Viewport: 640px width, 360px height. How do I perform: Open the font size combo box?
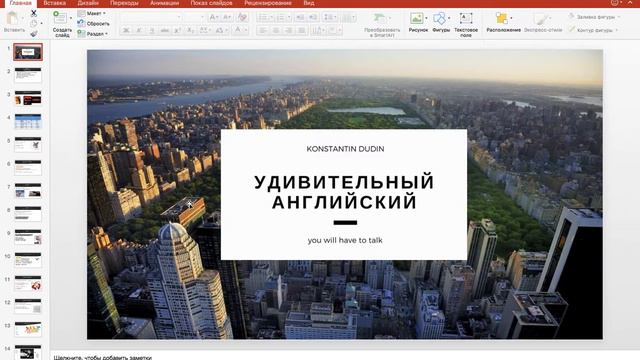(x=194, y=17)
